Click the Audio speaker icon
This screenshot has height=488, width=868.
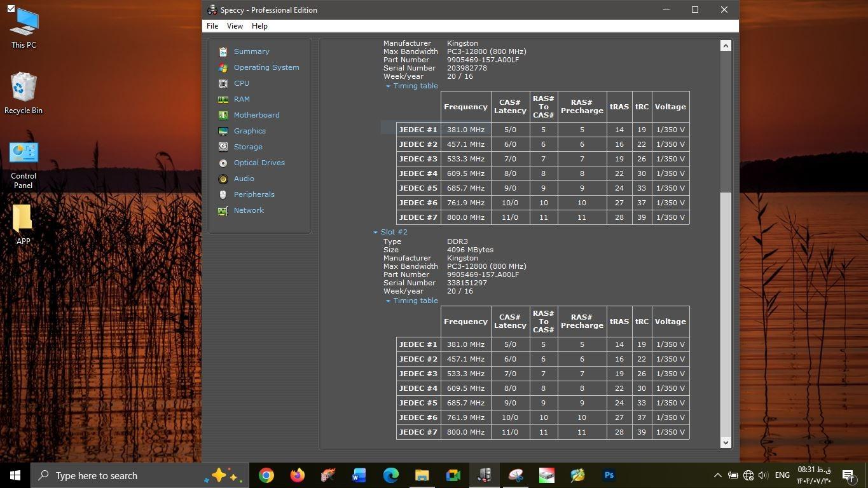point(223,179)
